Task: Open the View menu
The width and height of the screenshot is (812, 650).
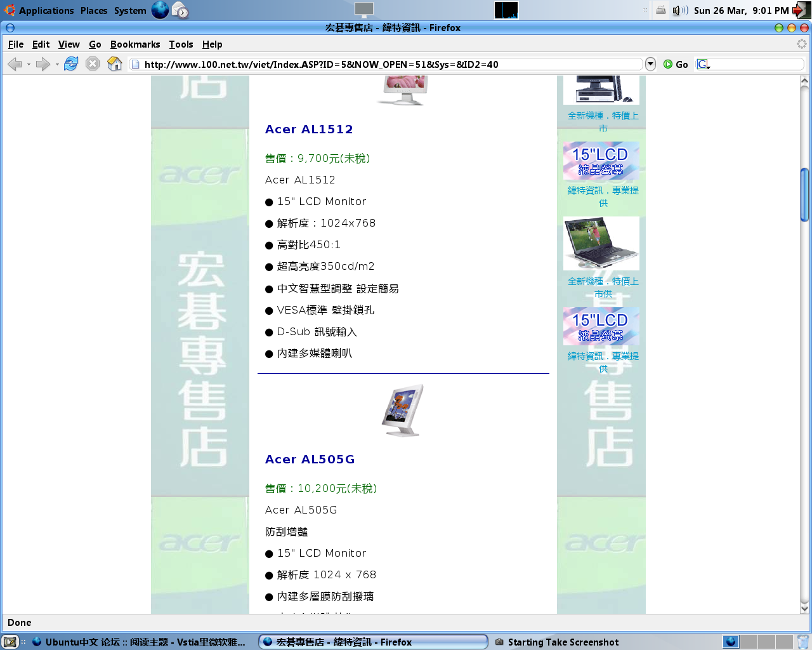Action: tap(69, 44)
